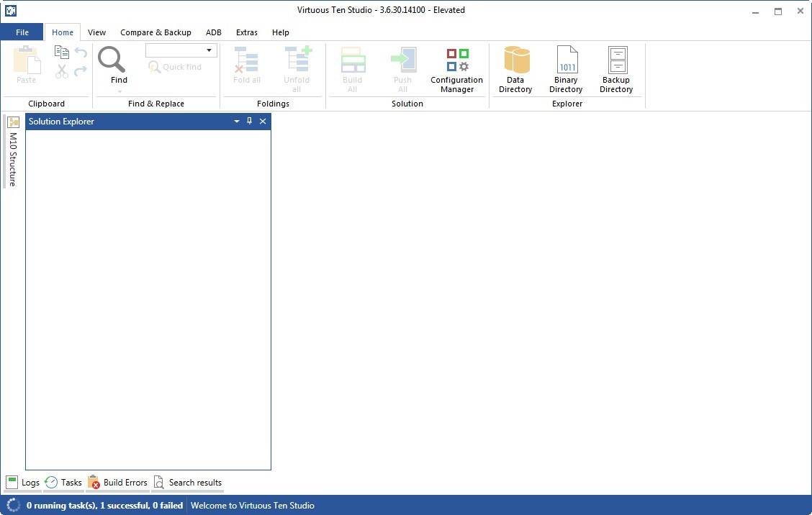
Task: Maximize the Virtuous Ten Studio window
Action: tap(778, 12)
